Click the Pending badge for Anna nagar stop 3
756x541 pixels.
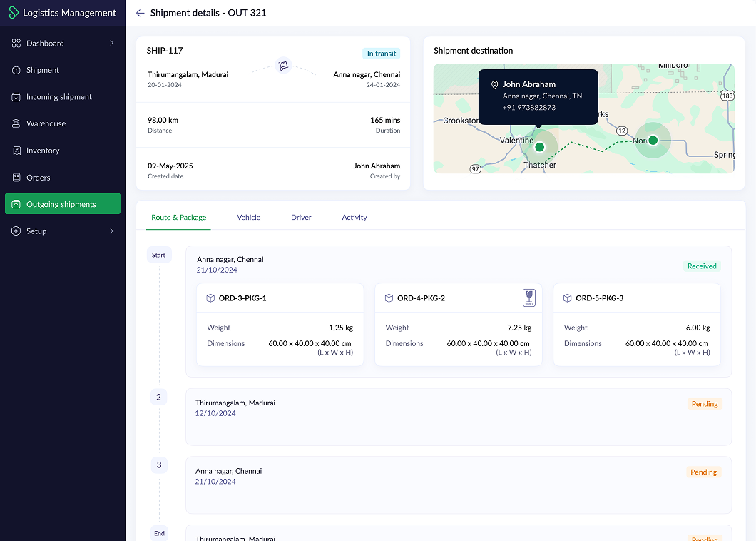click(703, 472)
